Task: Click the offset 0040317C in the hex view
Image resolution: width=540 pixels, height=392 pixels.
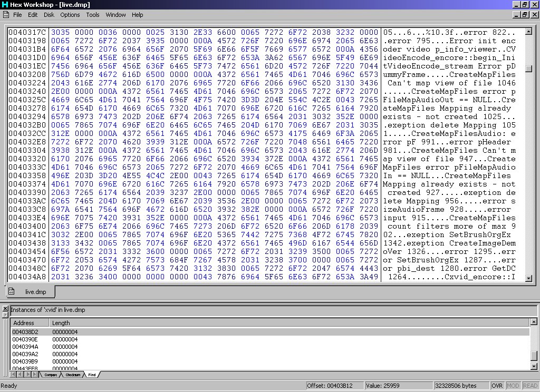Action: tap(27, 32)
